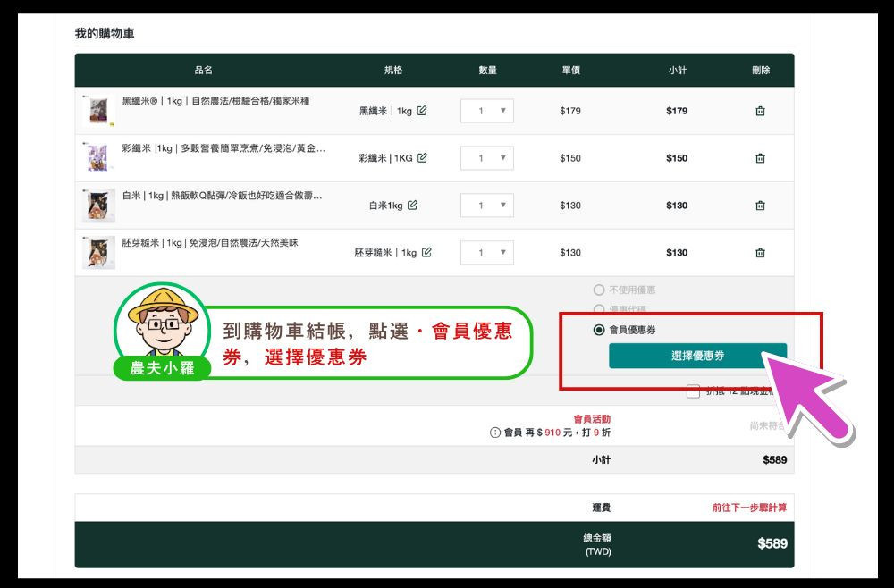Delete 胚芽糙米 row via trash icon
The image size is (894, 588).
[760, 253]
